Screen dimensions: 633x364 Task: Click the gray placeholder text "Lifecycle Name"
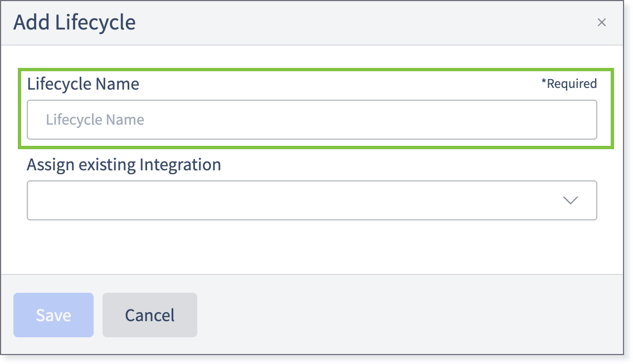click(x=95, y=120)
